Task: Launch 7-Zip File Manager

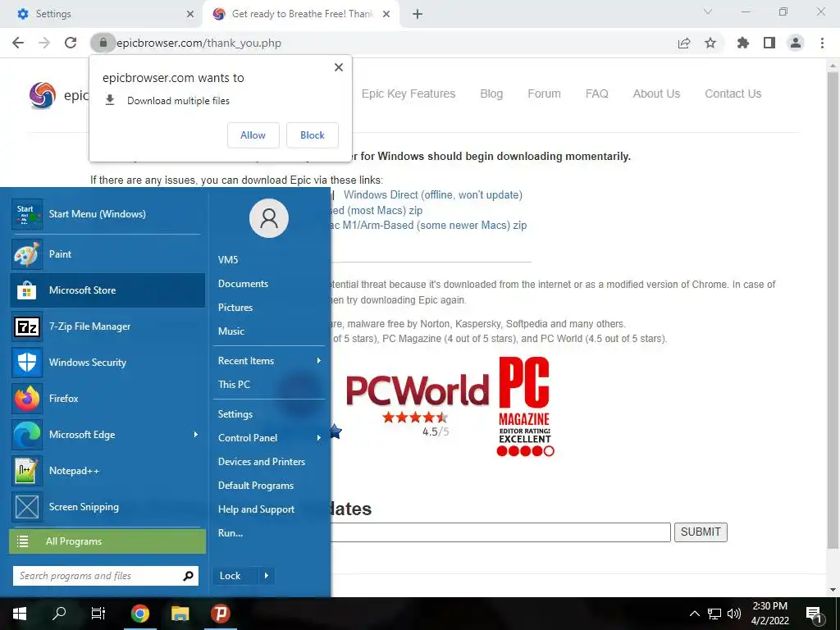Action: (x=107, y=326)
